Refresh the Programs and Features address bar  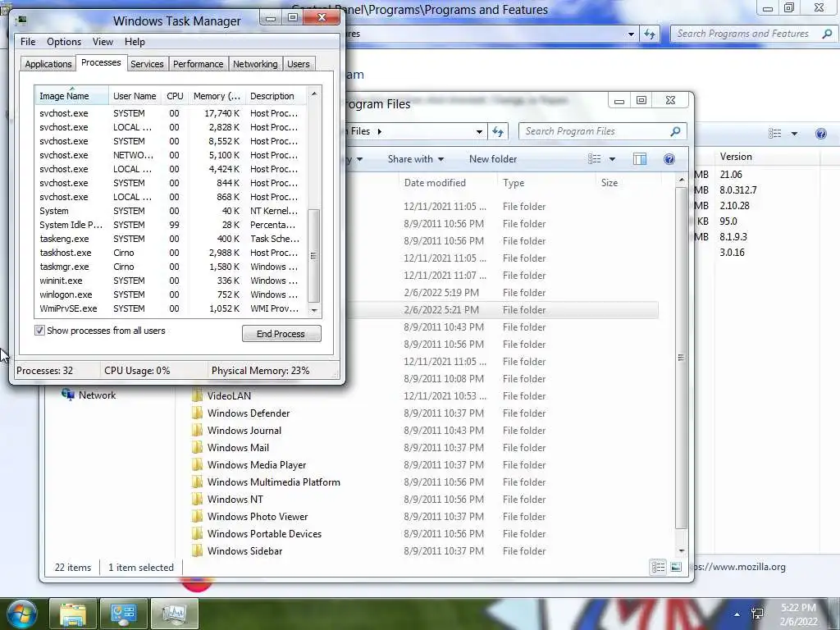click(650, 34)
